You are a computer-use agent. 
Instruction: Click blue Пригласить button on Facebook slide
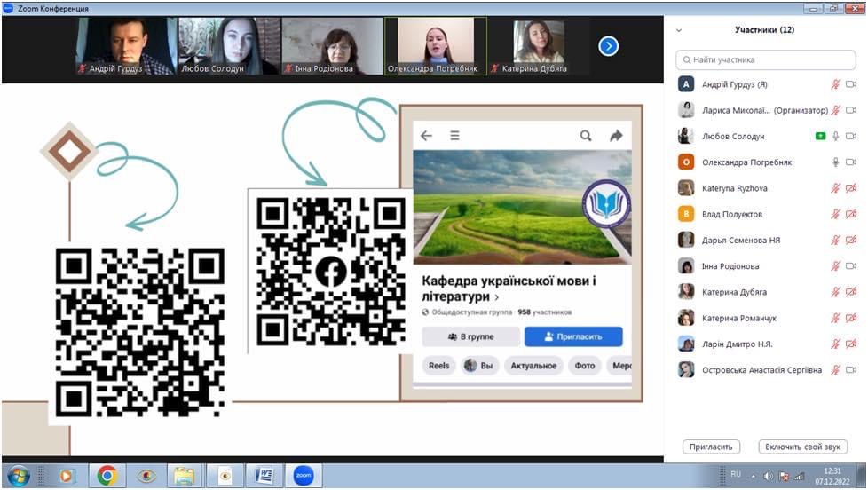tap(573, 336)
